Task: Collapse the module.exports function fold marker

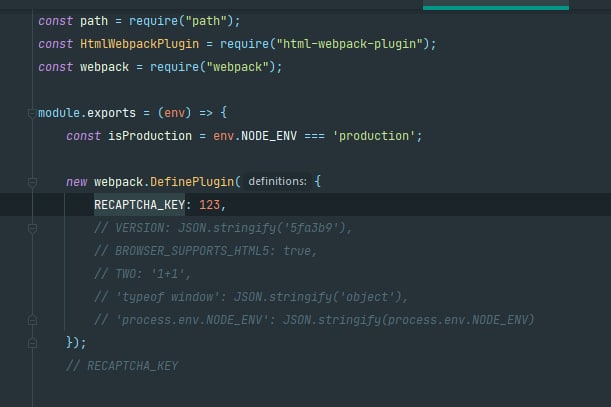Action: pos(32,113)
